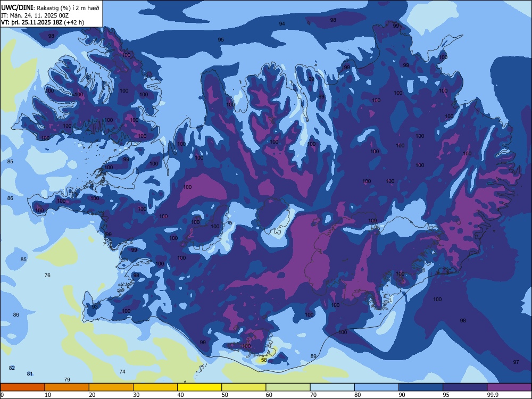Viewport: 532px width, 399px height.
Task: Select the 90–95 medium blue legend swatch
Action: [421, 387]
